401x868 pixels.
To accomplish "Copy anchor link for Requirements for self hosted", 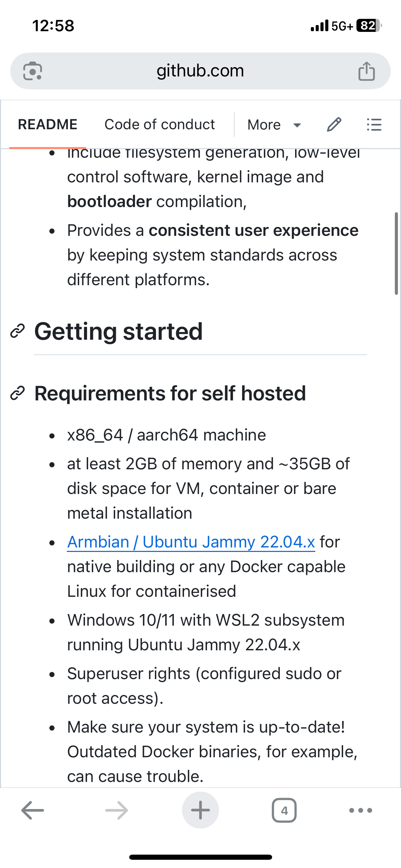I will [17, 393].
